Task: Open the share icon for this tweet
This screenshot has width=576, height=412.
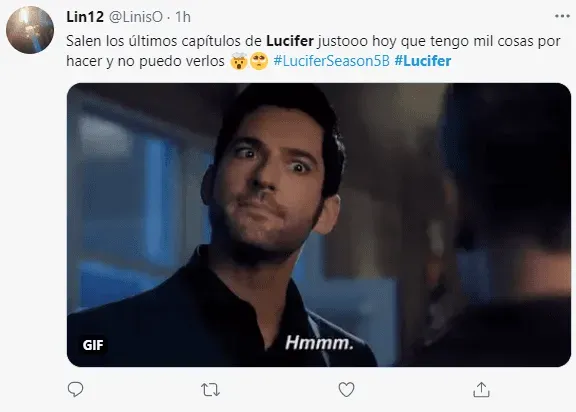Action: (481, 390)
